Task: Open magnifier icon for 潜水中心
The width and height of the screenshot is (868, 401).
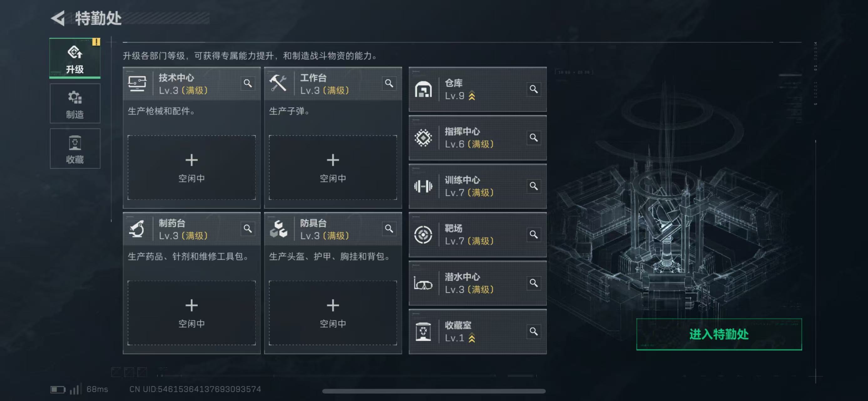Action: pos(534,283)
